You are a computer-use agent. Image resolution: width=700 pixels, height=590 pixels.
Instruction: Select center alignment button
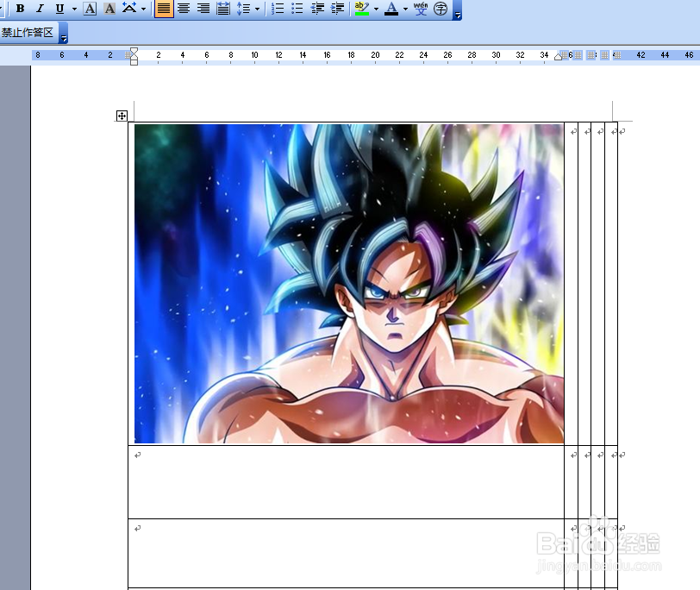coord(184,8)
